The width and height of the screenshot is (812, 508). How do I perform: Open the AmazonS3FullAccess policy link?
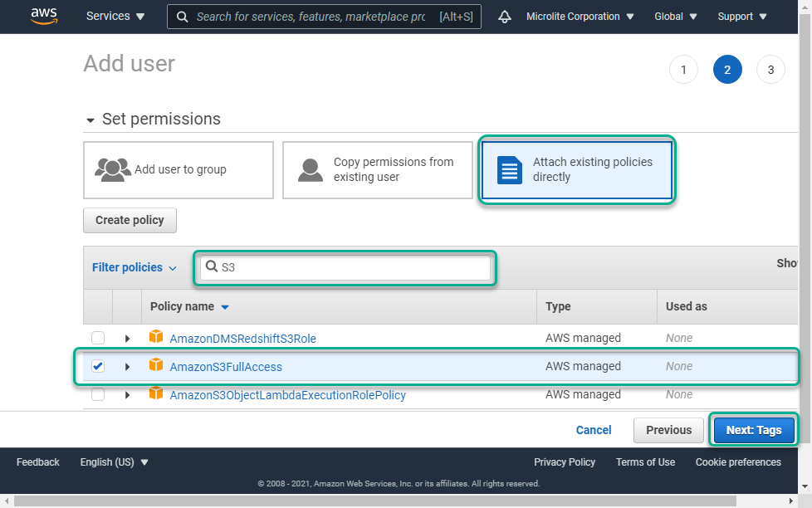(226, 367)
